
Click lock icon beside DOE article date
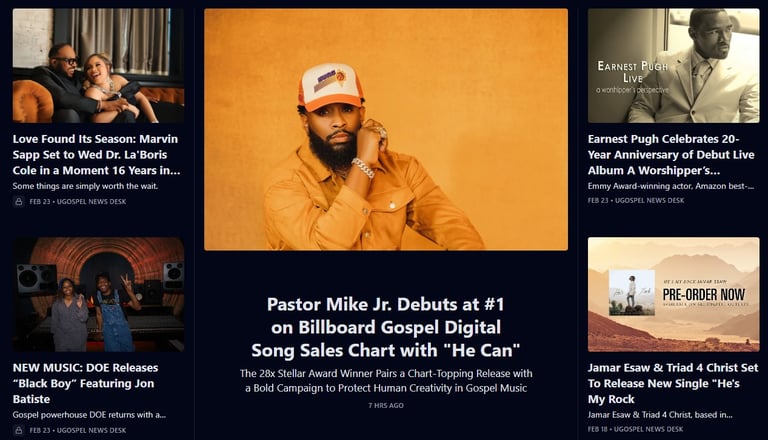click(x=19, y=430)
